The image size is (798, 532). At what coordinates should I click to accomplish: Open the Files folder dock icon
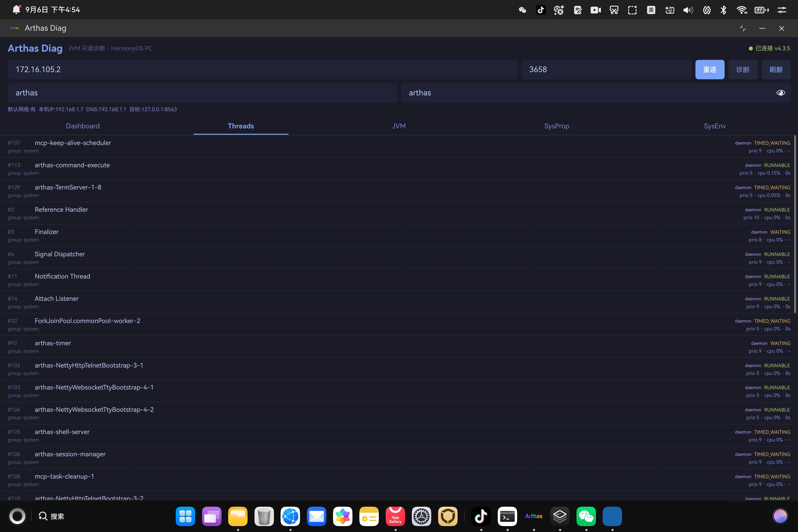[x=238, y=516]
